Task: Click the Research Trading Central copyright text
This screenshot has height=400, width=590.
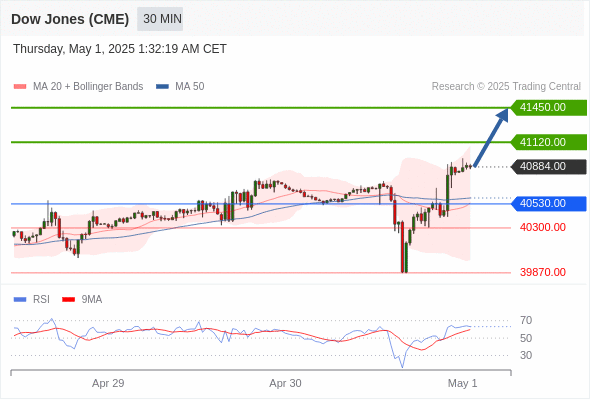Action: point(506,87)
